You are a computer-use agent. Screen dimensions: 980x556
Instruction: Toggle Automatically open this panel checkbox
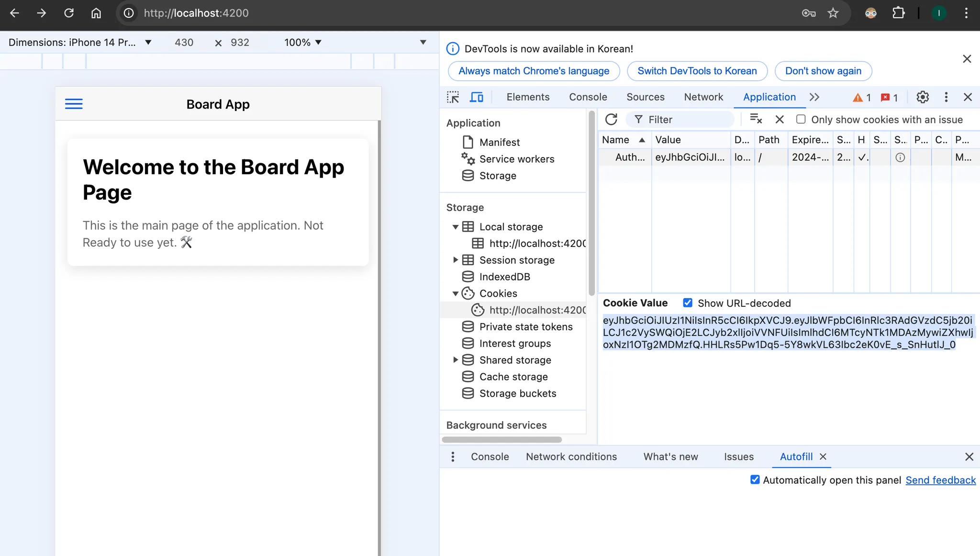click(x=755, y=480)
